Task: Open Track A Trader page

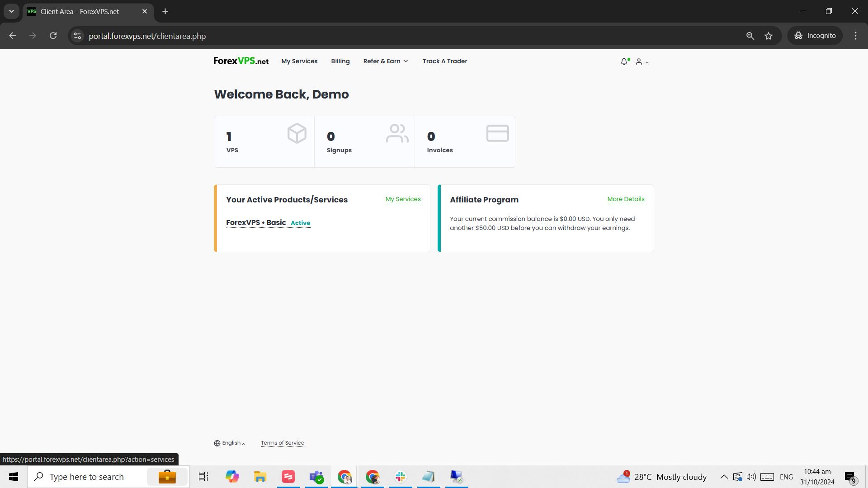Action: [445, 61]
